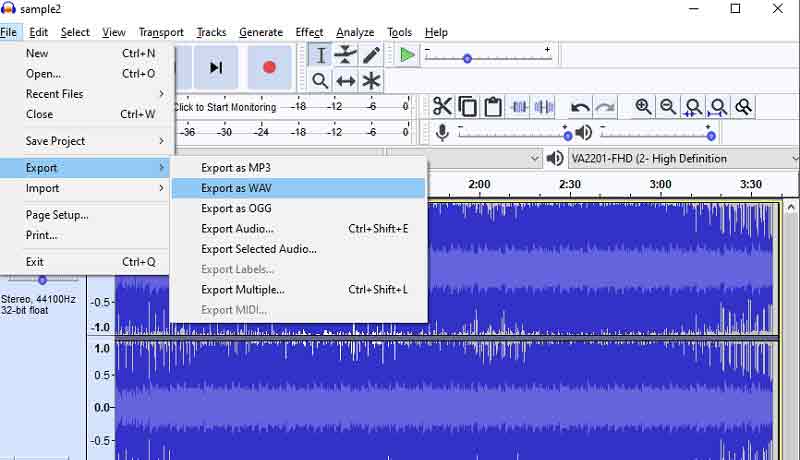Select the Draw pencil tool
This screenshot has height=460, width=800.
[371, 55]
